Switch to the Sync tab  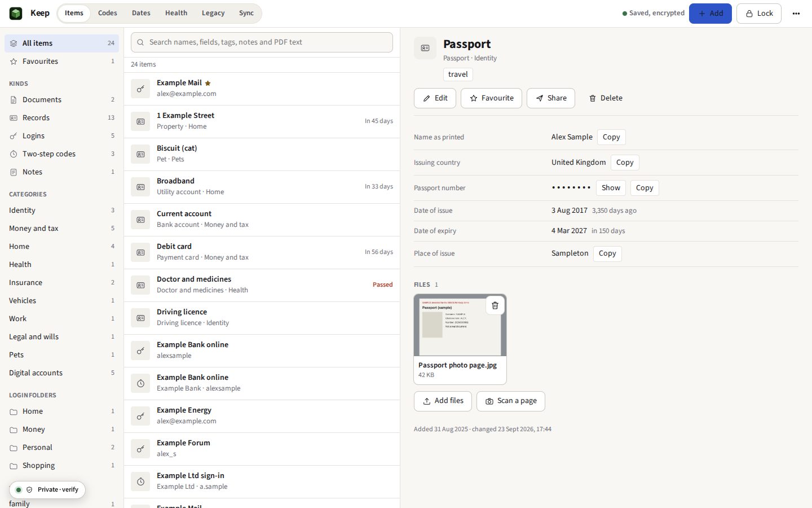tap(246, 13)
